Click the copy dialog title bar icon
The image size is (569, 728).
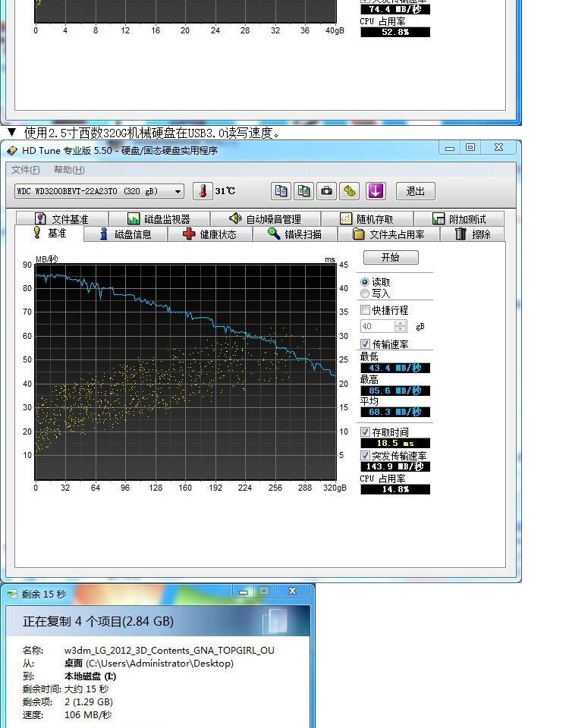[x=12, y=595]
